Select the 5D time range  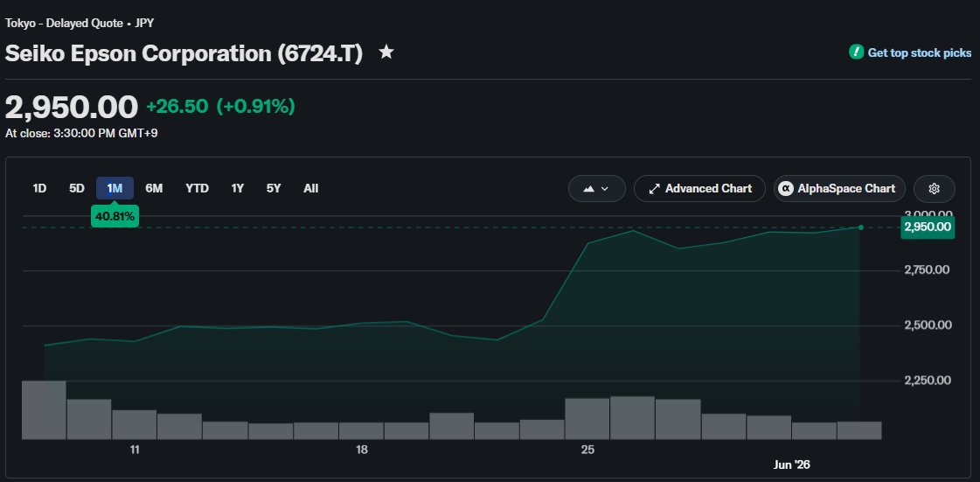[x=76, y=188]
